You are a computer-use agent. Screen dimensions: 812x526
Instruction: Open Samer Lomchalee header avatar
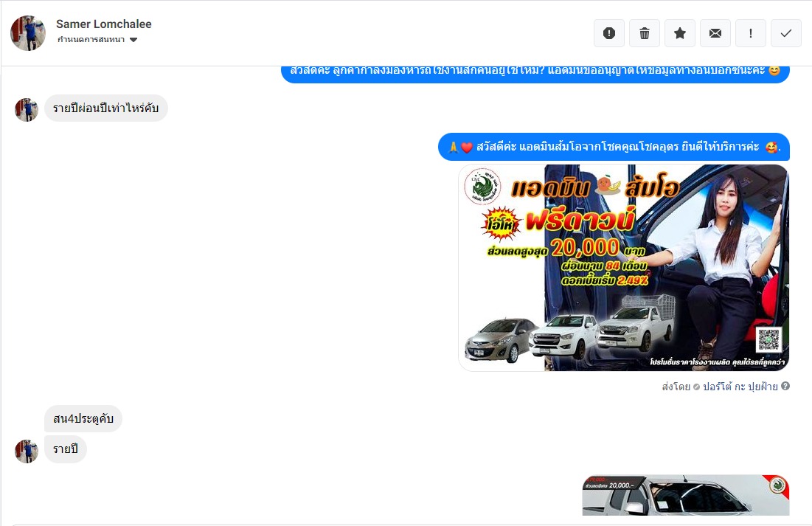28,33
